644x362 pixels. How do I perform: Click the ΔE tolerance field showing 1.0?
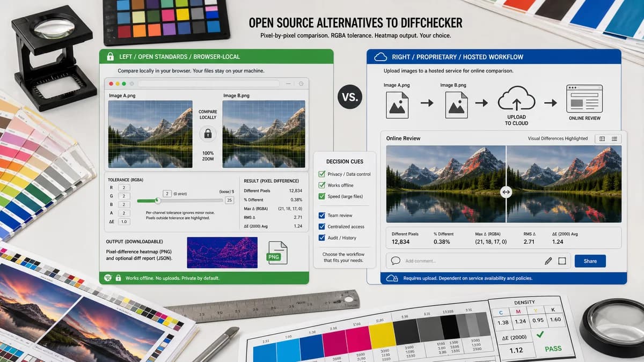(124, 221)
